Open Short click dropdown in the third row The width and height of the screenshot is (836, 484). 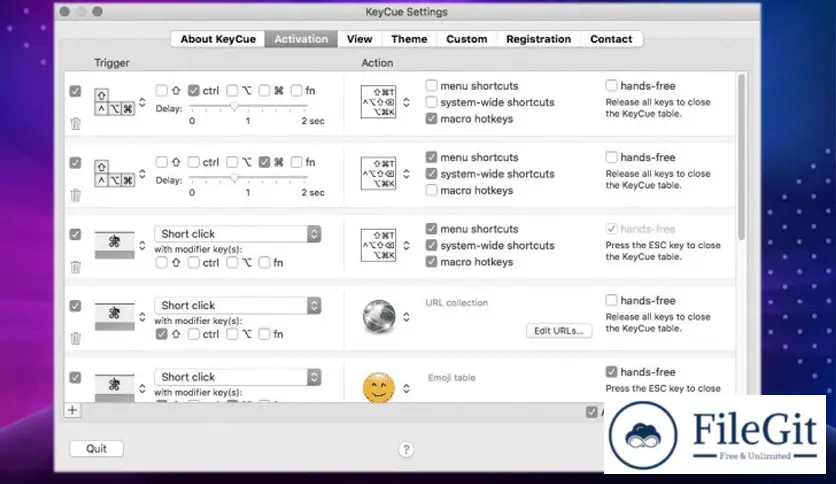pyautogui.click(x=238, y=234)
